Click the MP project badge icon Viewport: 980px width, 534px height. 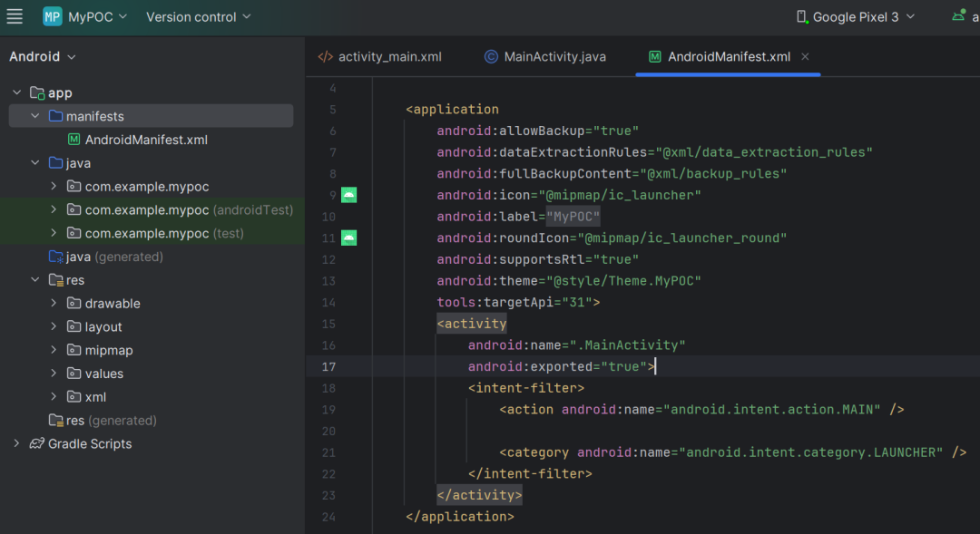[53, 17]
